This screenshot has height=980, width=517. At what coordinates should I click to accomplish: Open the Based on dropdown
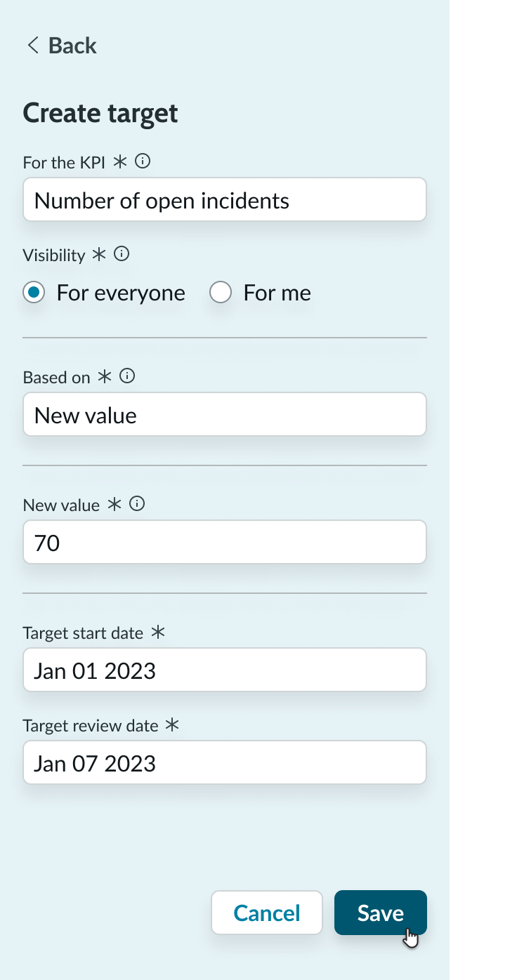(x=225, y=414)
